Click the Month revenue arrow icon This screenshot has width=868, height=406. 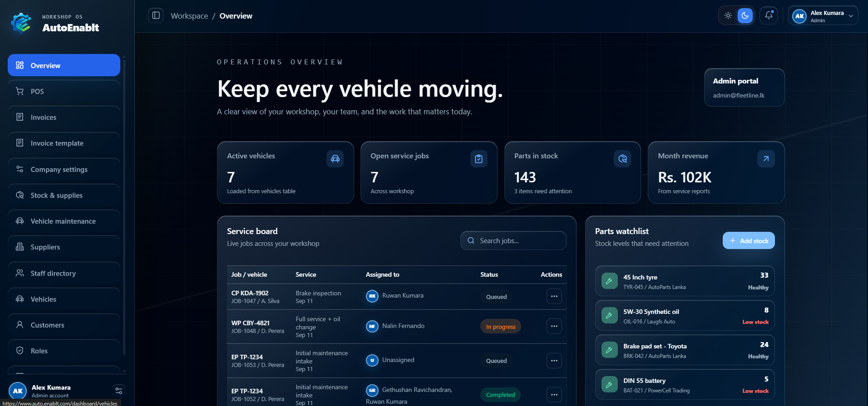click(x=766, y=159)
